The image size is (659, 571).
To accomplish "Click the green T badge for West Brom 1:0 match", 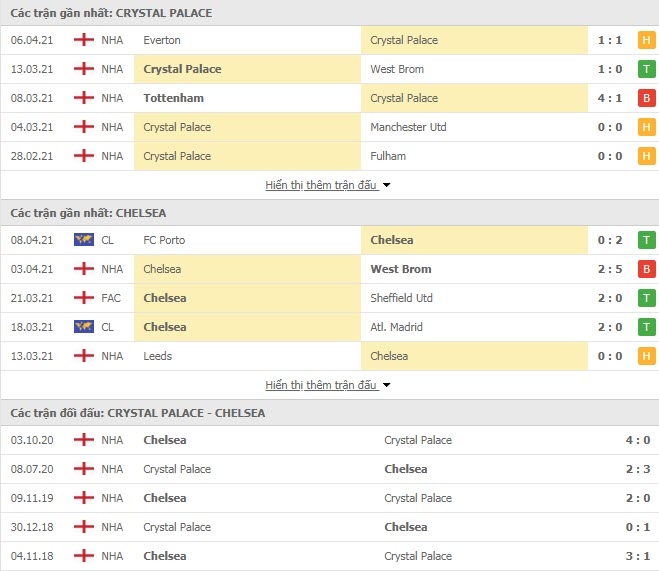I will (646, 69).
